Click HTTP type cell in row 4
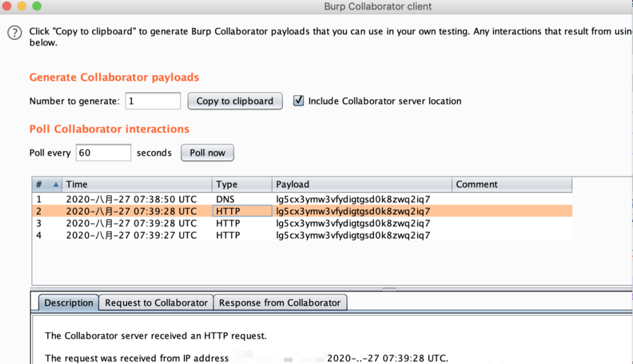 tap(242, 235)
